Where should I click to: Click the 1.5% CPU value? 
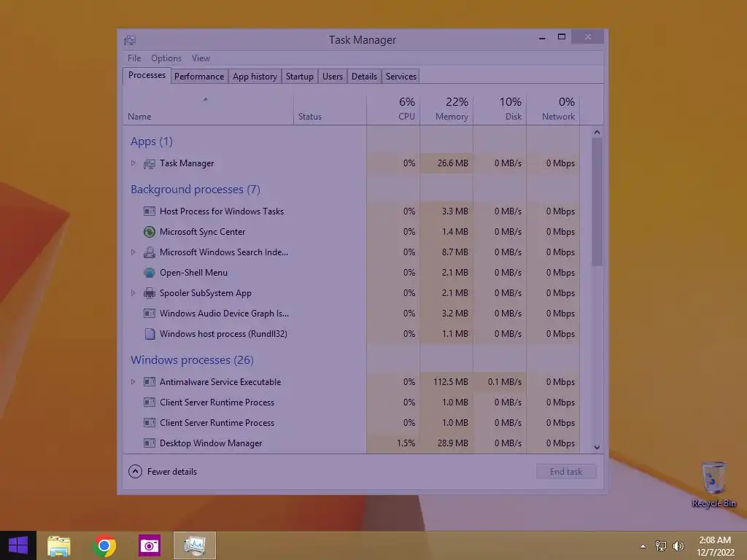(406, 443)
